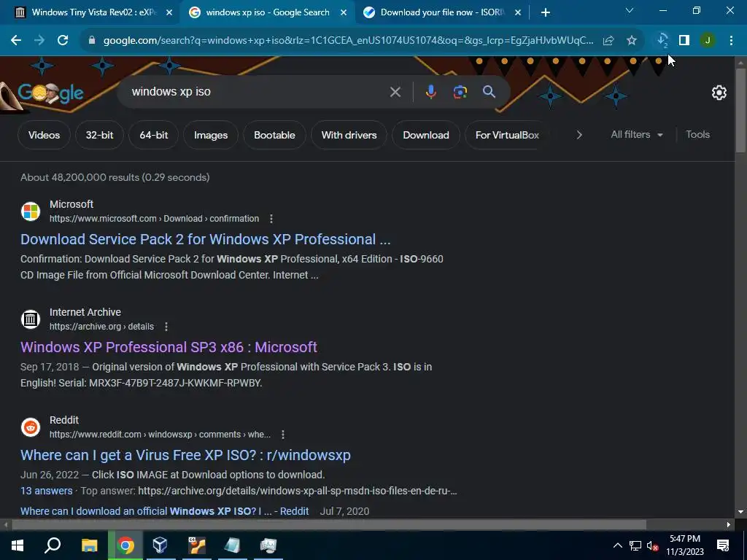The image size is (747, 560).
Task: Submit the search with the magnifier icon
Action: (x=489, y=92)
